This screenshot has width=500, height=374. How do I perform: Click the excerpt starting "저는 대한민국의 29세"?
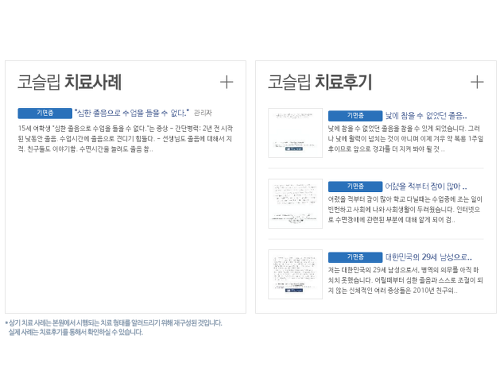point(405,280)
